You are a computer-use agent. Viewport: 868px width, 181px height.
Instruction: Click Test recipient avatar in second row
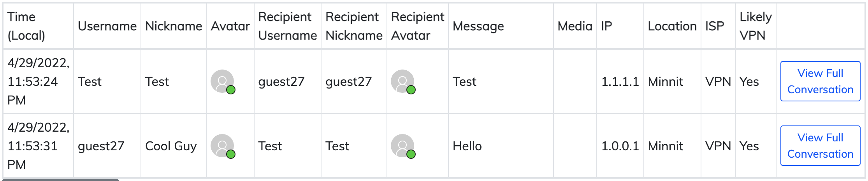click(x=403, y=146)
